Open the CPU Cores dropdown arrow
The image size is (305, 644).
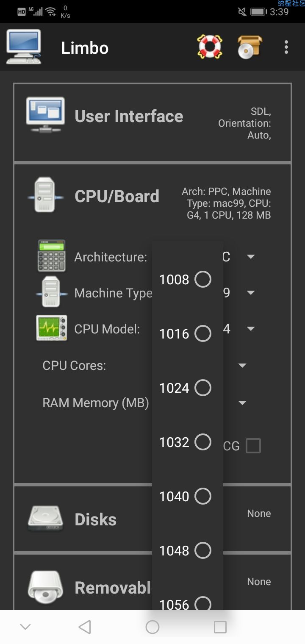[242, 366]
